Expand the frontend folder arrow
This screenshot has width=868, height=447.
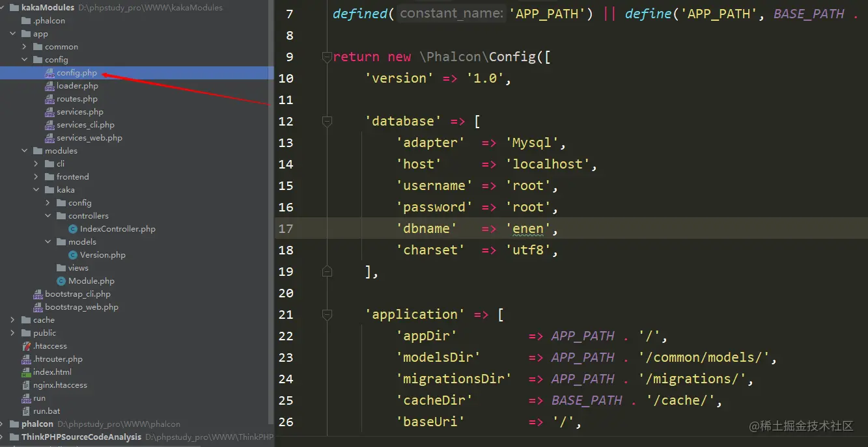pyautogui.click(x=36, y=177)
